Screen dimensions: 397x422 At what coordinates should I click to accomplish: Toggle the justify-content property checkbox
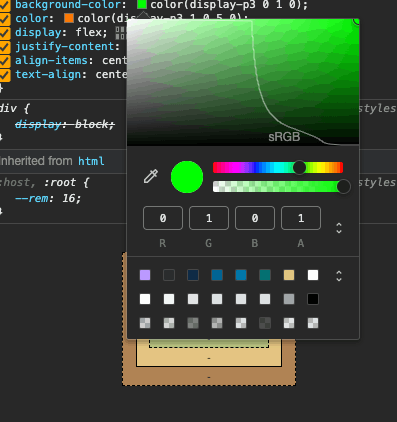pyautogui.click(x=5, y=47)
